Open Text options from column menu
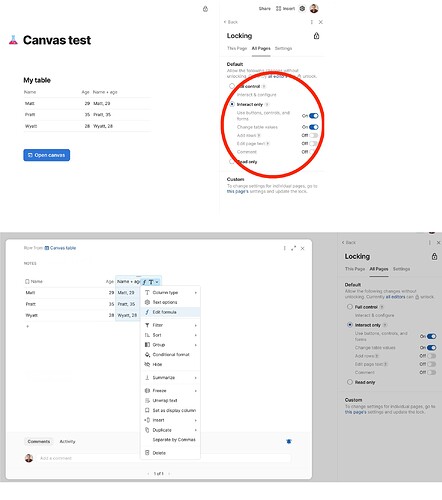 171,302
